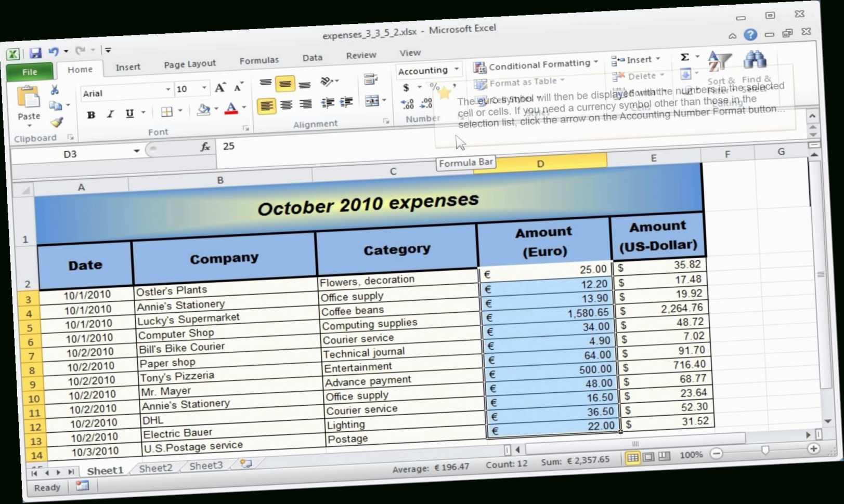Switch to Normal view icon in status bar
This screenshot has width=844, height=504.
[x=633, y=458]
